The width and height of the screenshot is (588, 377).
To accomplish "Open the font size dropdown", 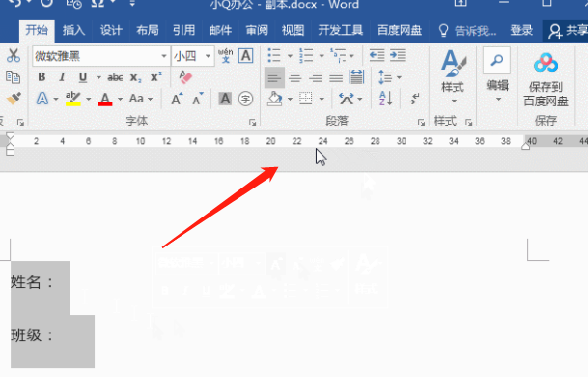I will (x=208, y=56).
